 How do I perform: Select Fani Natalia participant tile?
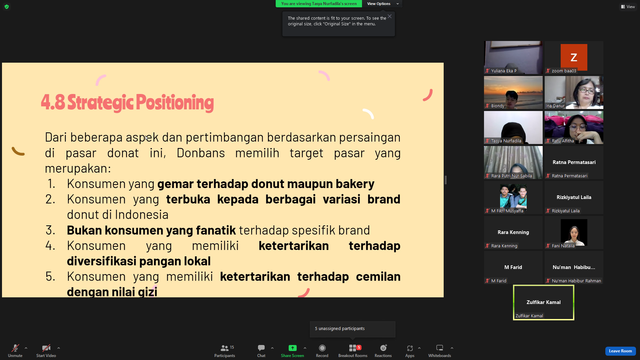click(574, 232)
